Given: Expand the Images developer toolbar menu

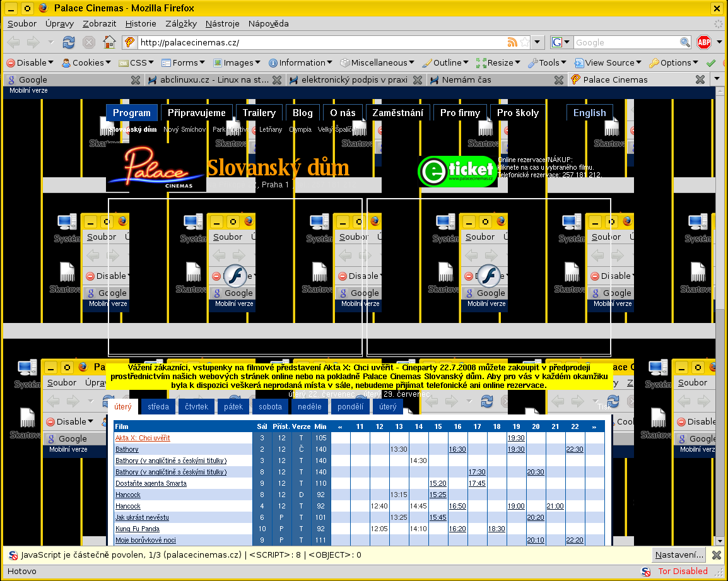Looking at the screenshot, I should 237,62.
